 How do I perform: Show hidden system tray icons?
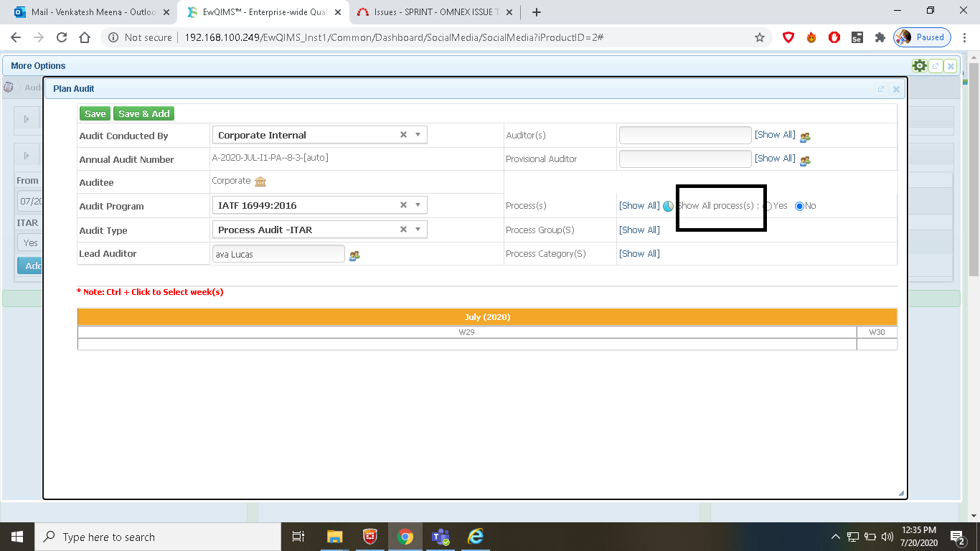pyautogui.click(x=835, y=537)
